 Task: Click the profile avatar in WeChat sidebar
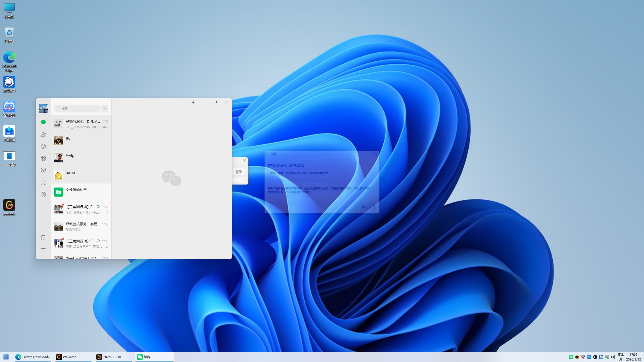tap(43, 109)
